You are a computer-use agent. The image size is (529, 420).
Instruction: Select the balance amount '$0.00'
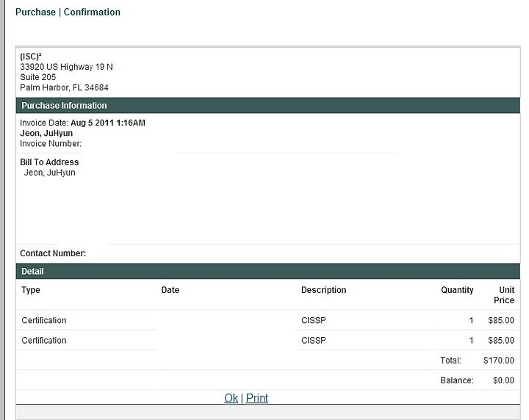(x=504, y=380)
